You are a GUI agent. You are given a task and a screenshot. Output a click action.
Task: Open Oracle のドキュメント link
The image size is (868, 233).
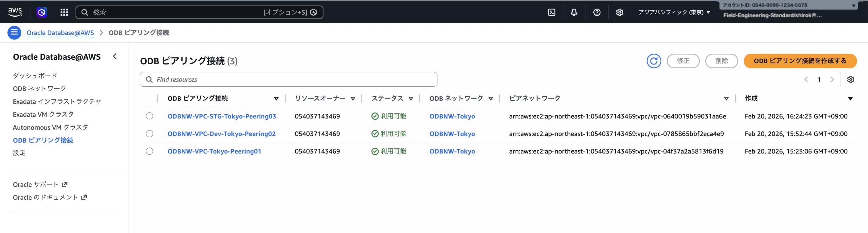45,197
